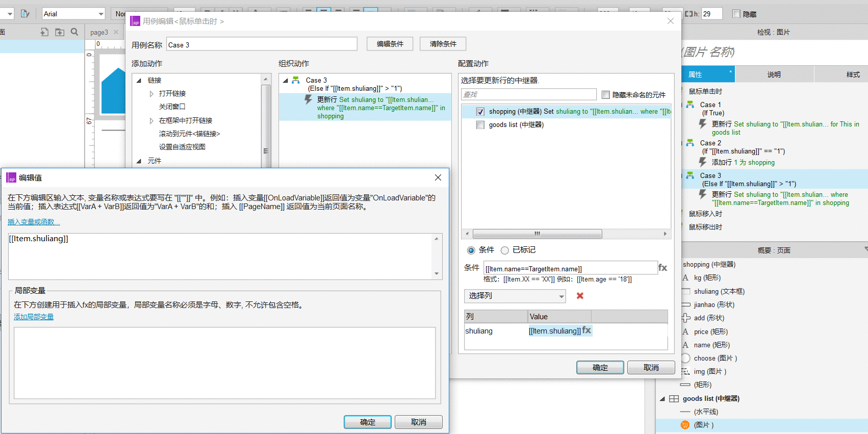
Task: Switch to the 说明 tab
Action: click(774, 74)
